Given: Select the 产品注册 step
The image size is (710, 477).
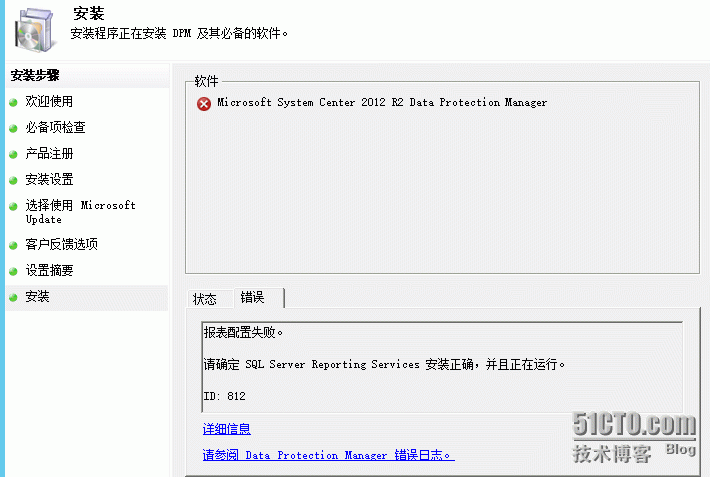Looking at the screenshot, I should point(49,154).
